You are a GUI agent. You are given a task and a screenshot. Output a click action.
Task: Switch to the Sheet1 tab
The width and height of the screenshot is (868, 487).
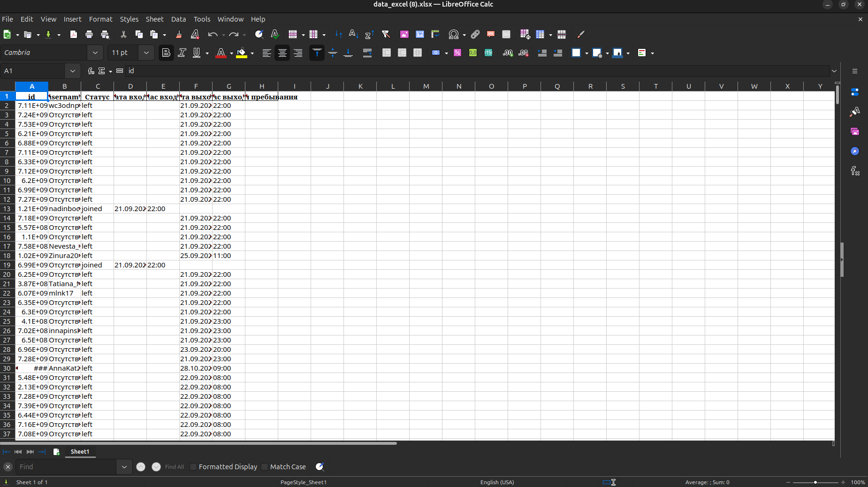click(x=80, y=452)
